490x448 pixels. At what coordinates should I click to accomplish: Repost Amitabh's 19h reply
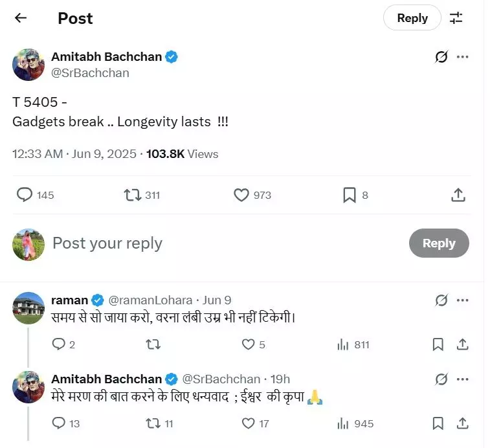pyautogui.click(x=153, y=423)
